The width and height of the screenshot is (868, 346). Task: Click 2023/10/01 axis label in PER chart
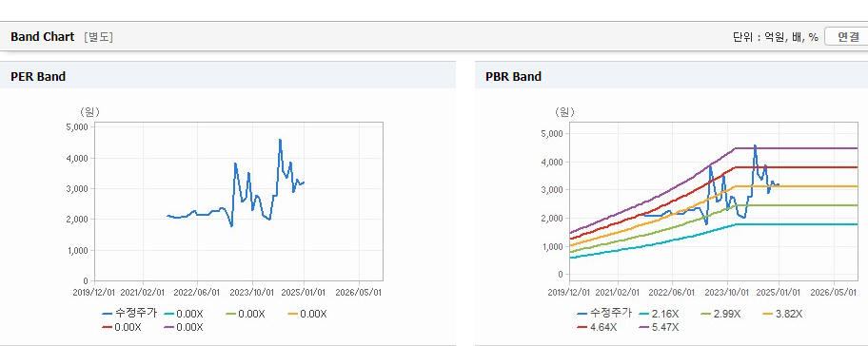pos(252,292)
